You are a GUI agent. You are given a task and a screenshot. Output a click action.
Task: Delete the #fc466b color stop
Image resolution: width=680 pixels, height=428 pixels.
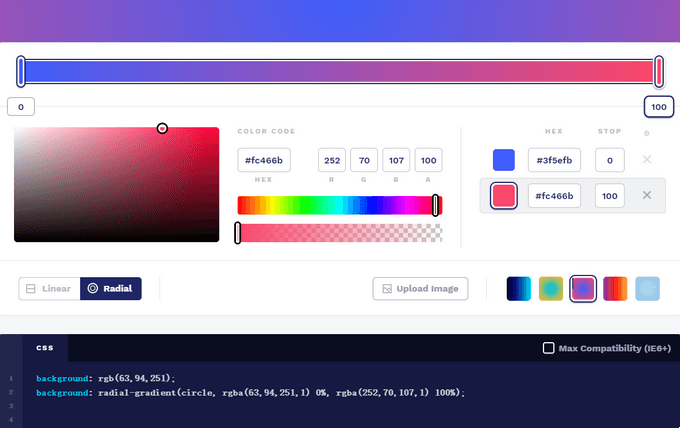647,195
